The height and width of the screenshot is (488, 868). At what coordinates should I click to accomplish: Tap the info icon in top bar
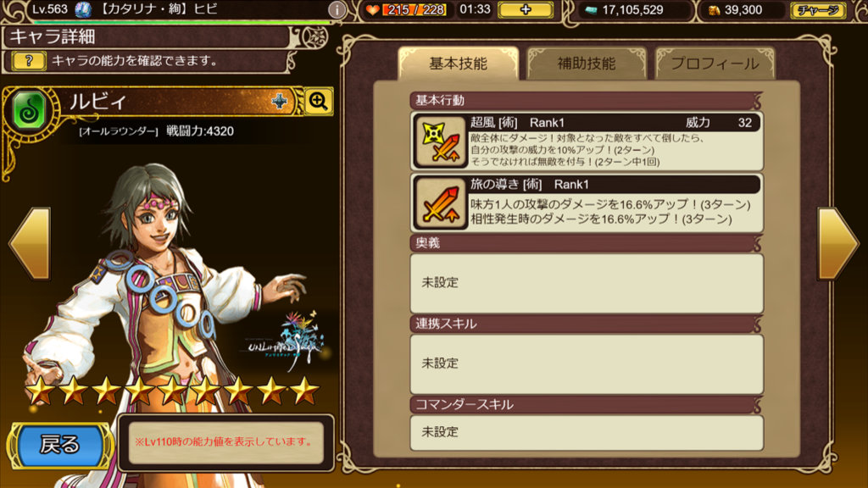tap(337, 9)
